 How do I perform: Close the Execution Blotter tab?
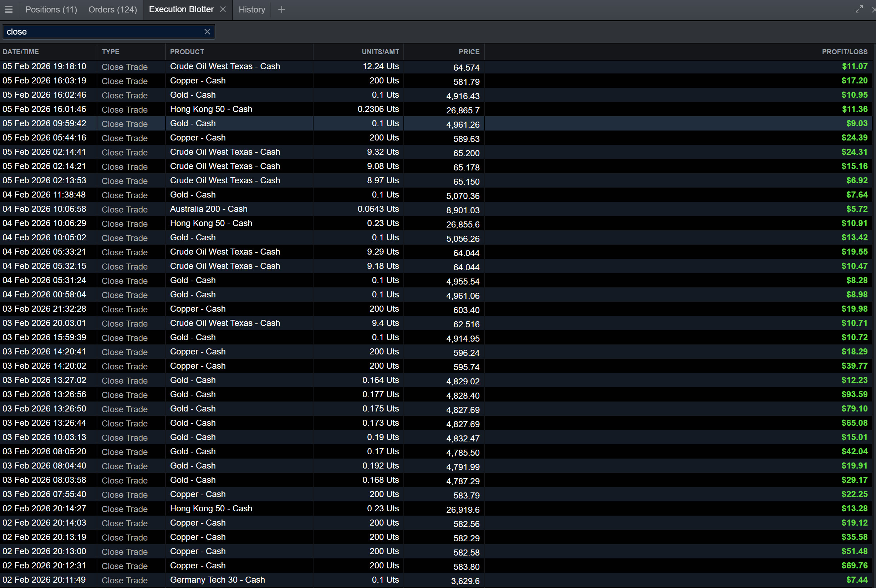[223, 9]
